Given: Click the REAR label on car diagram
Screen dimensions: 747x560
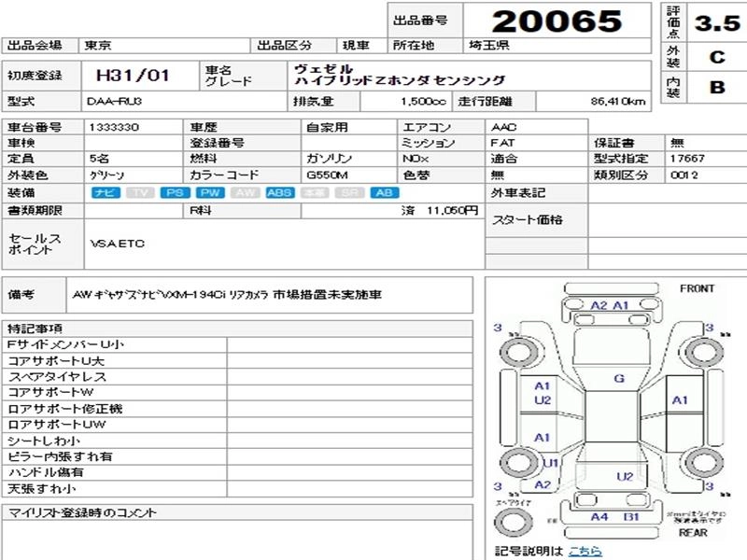Looking at the screenshot, I should click(x=693, y=532).
